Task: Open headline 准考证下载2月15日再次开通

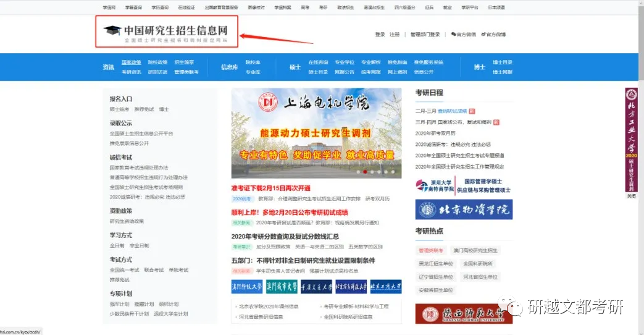Action: [270, 189]
